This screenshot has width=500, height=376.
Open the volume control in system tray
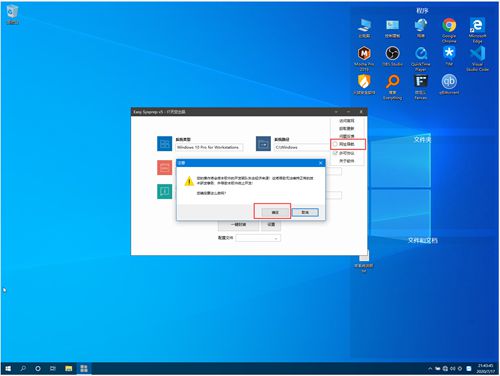coord(453,368)
